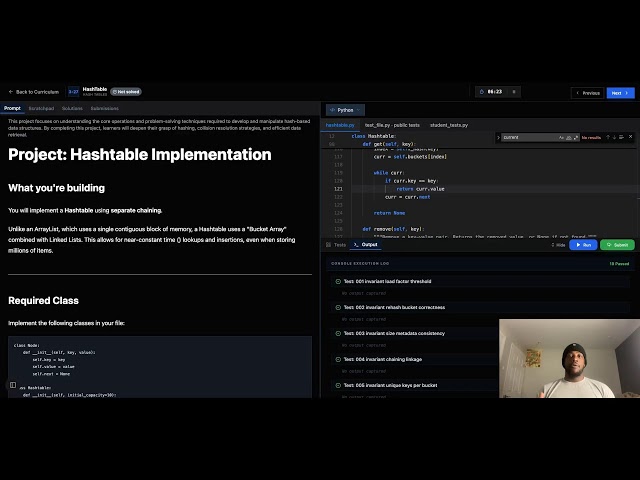Close the find bar
This screenshot has height=480, width=640.
631,137
